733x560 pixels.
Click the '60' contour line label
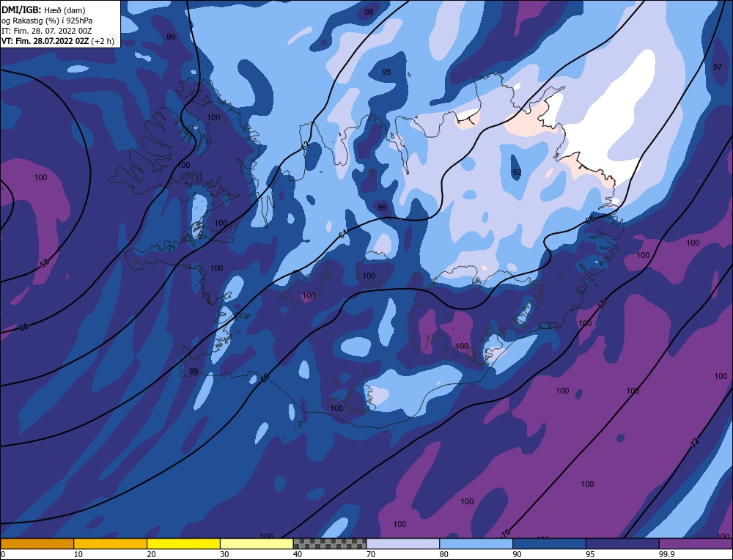24,327
